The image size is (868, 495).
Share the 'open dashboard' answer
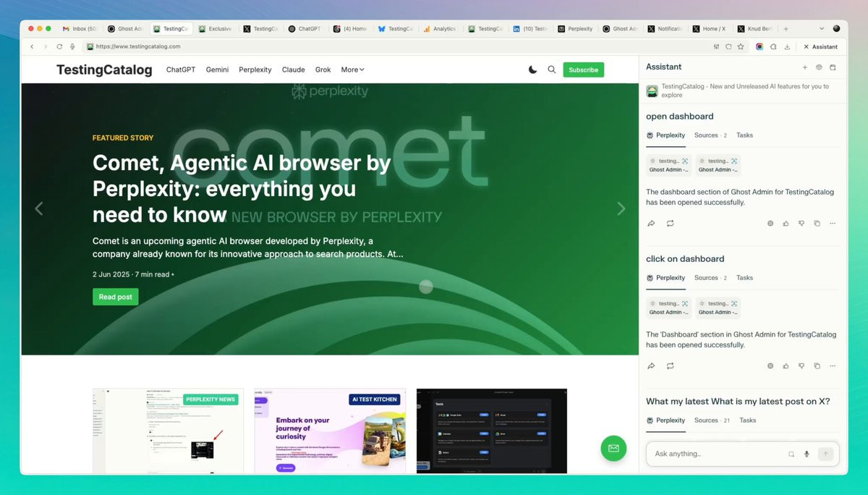(x=651, y=224)
